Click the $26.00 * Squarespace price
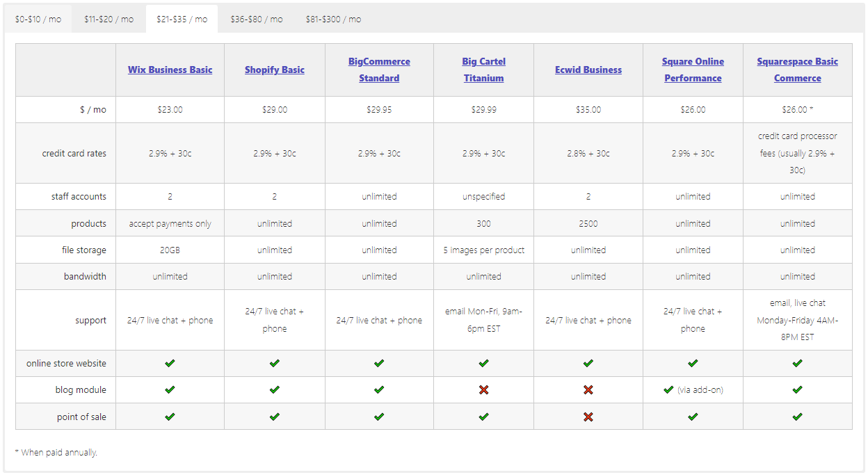Image resolution: width=868 pixels, height=475 pixels. pyautogui.click(x=798, y=110)
